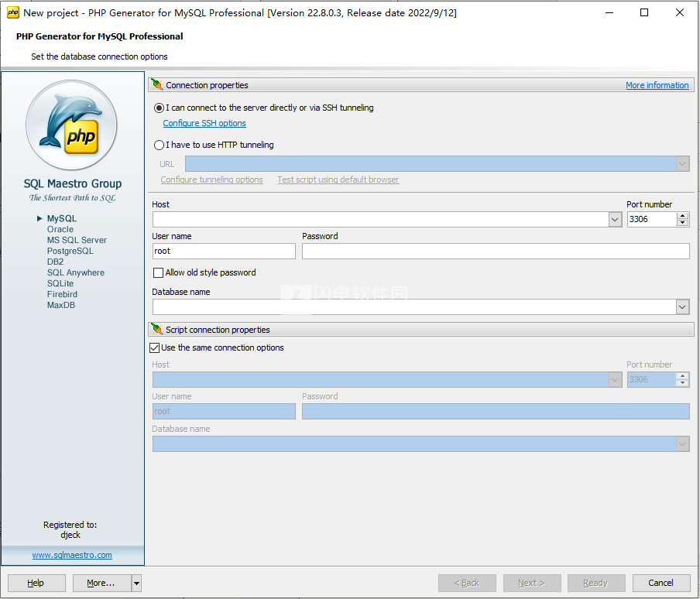Click the More... button

[x=102, y=583]
